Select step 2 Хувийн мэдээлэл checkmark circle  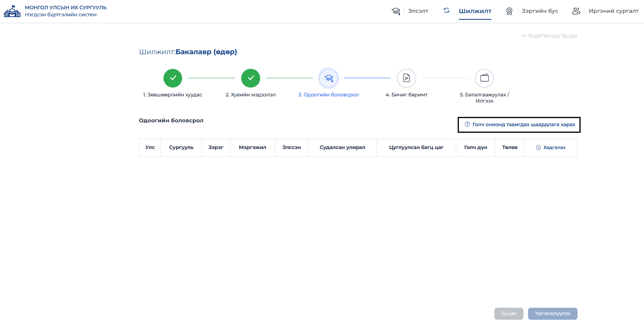coord(250,78)
